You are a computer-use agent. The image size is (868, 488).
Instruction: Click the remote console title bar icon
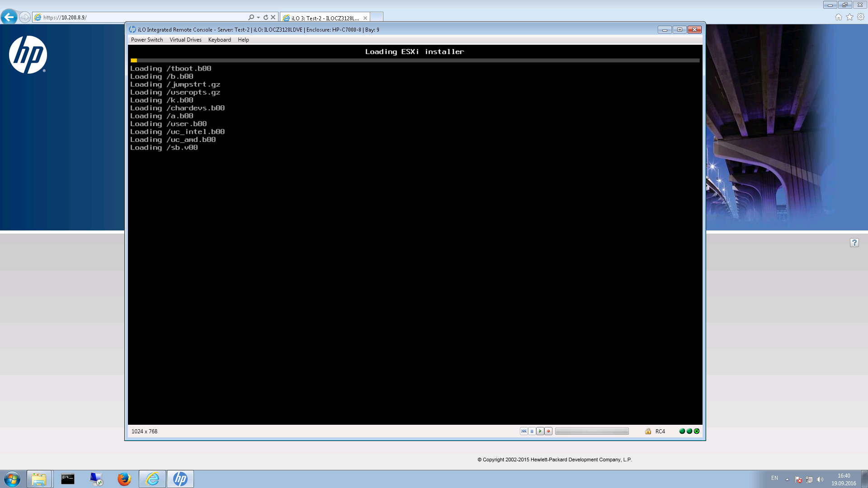tap(132, 29)
